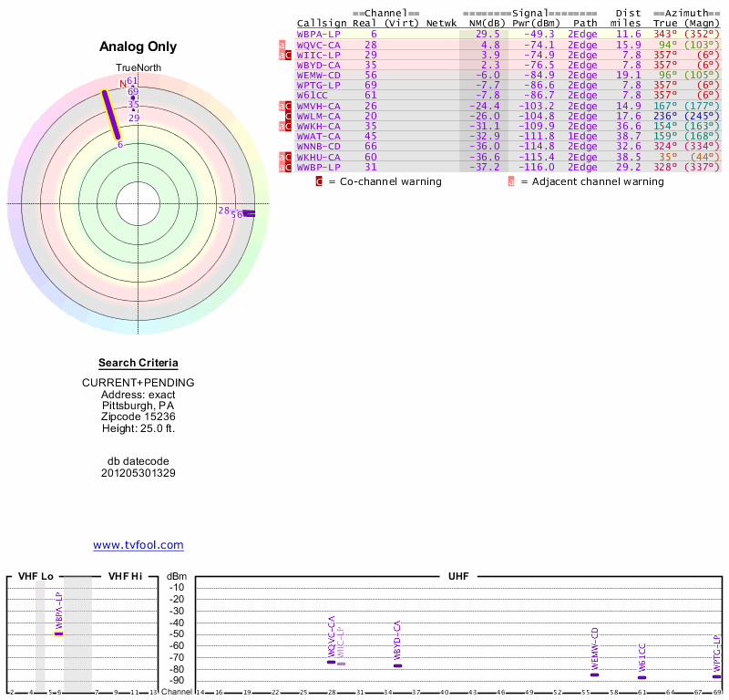The width and height of the screenshot is (729, 700).
Task: Click the TrueNorth label above the radar
Action: point(138,68)
